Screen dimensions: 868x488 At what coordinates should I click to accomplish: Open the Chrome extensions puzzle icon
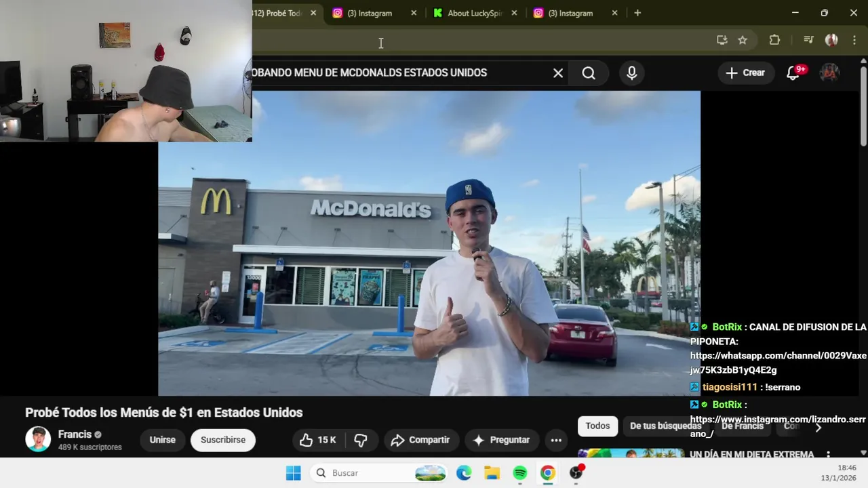tap(774, 40)
